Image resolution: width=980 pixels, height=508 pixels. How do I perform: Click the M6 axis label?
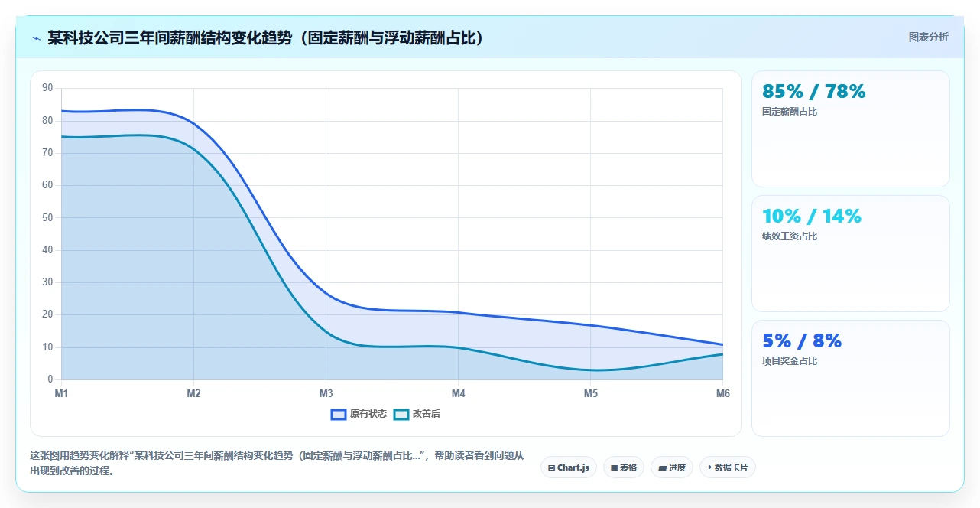(722, 393)
